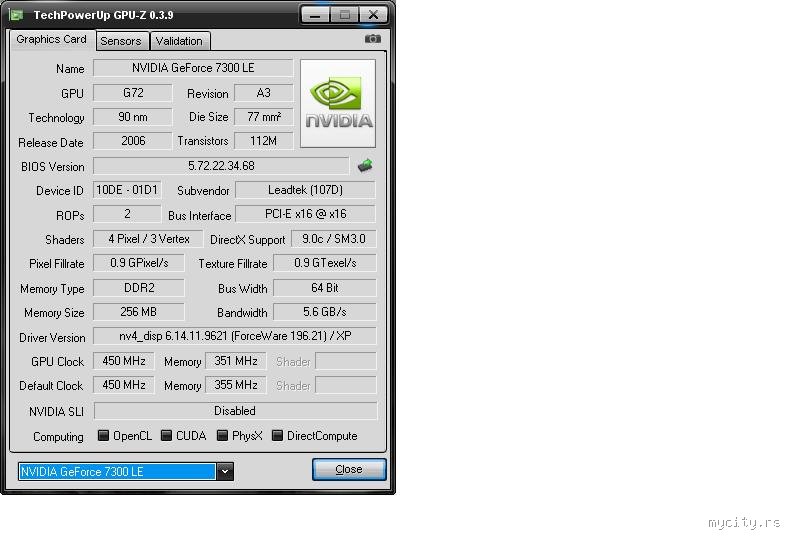Screen dimensions: 787x536
Task: Click the Memory Type field DDR2
Action: 139,288
